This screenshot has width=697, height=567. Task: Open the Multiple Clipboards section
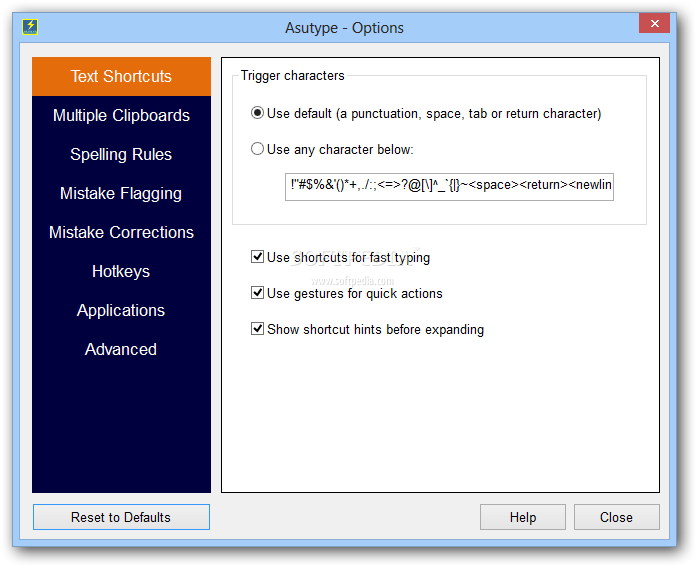(x=121, y=116)
